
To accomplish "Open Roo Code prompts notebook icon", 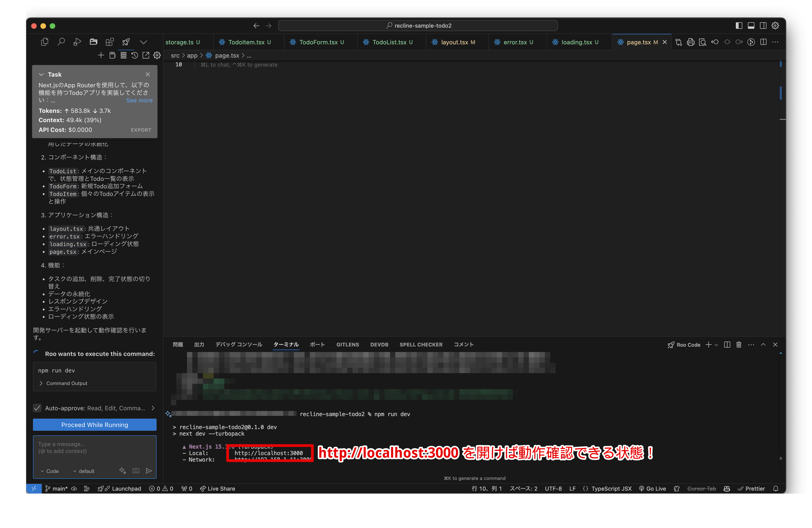I will [112, 55].
